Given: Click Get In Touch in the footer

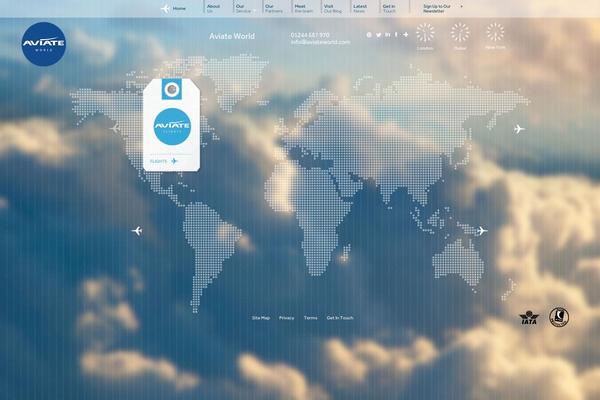Looking at the screenshot, I should (x=340, y=318).
